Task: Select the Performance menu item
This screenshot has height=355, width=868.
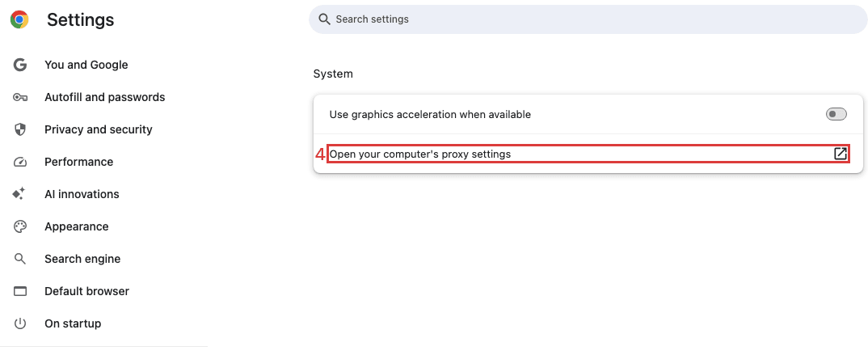Action: 78,162
